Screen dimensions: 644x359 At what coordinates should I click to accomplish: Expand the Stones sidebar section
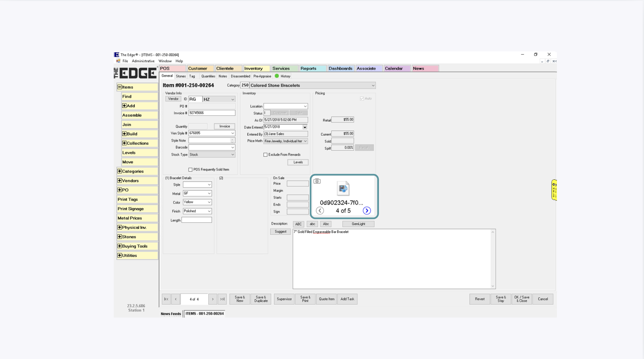(119, 236)
